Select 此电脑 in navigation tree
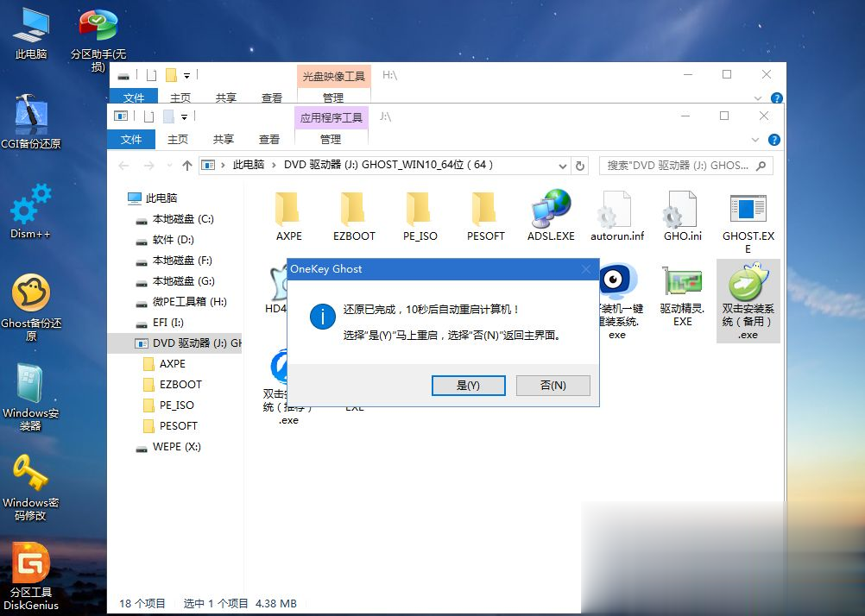Screen dimensions: 865x616 (x=152, y=198)
